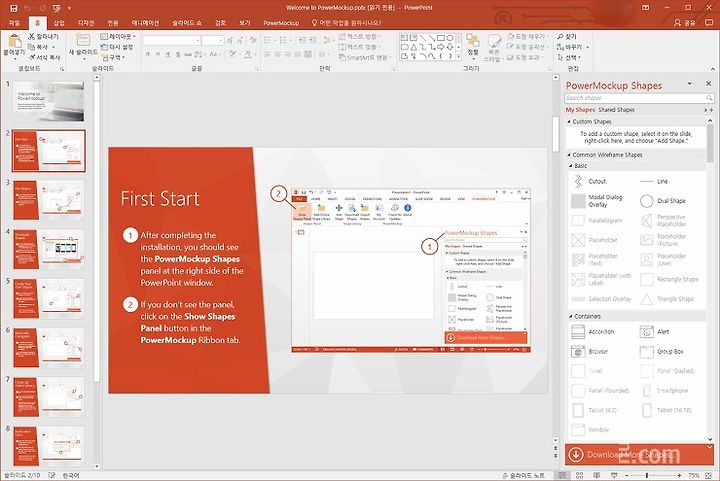Toggle the slide notes (슬라이드 노트) button
This screenshot has height=481, width=720.
click(x=523, y=475)
